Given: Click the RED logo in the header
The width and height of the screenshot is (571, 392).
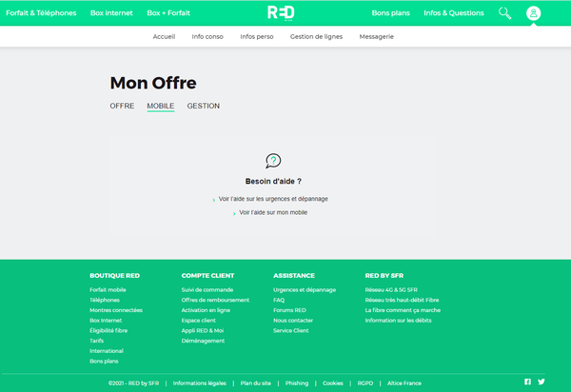Looking at the screenshot, I should pyautogui.click(x=281, y=12).
